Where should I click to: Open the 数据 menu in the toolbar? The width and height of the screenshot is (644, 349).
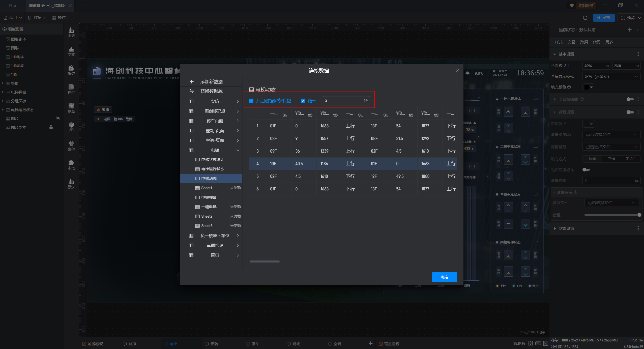[37, 18]
